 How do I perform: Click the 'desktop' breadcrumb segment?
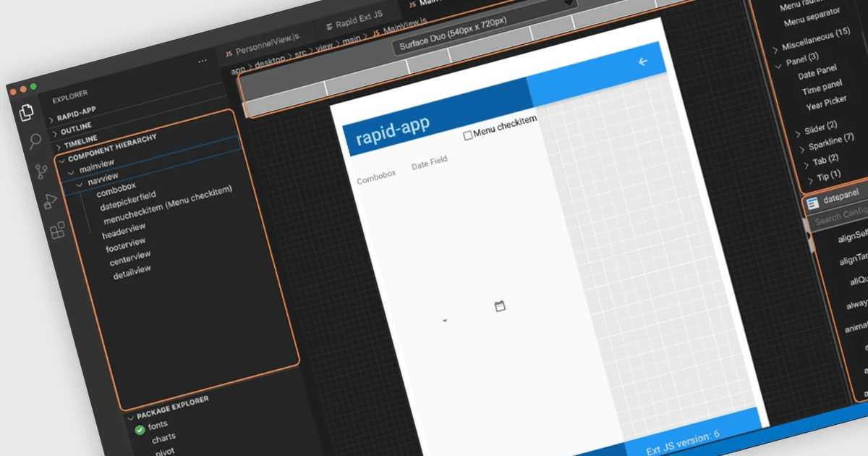pos(271,61)
